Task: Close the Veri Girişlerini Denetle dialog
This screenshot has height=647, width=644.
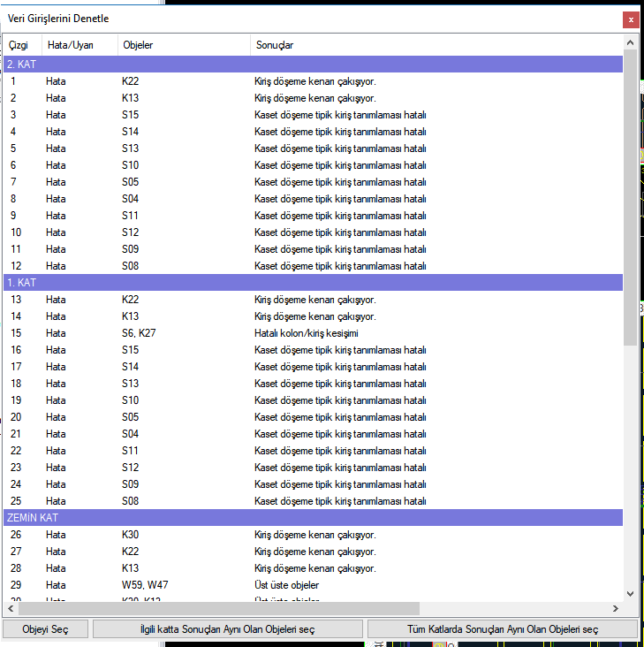Action: click(631, 19)
